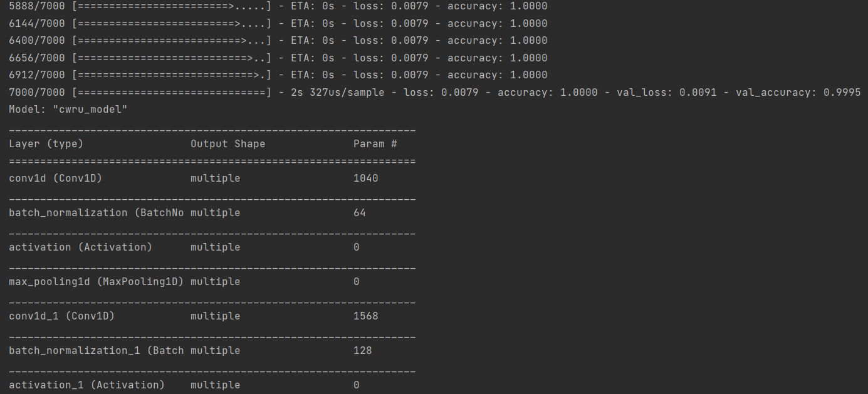Click 'batch_normalization (BatchNo' row text
868x394 pixels.
pyautogui.click(x=96, y=212)
